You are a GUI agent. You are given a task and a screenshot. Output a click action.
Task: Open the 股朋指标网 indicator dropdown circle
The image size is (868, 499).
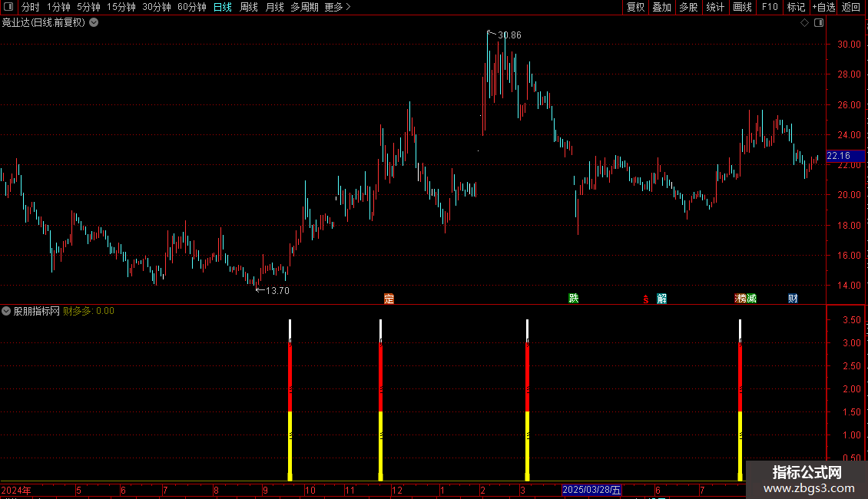(x=6, y=311)
